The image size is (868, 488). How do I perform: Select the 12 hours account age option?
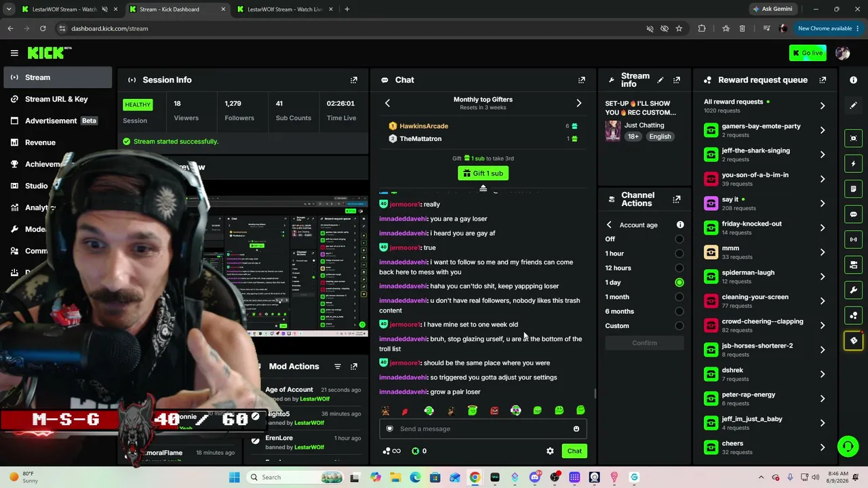click(x=679, y=268)
